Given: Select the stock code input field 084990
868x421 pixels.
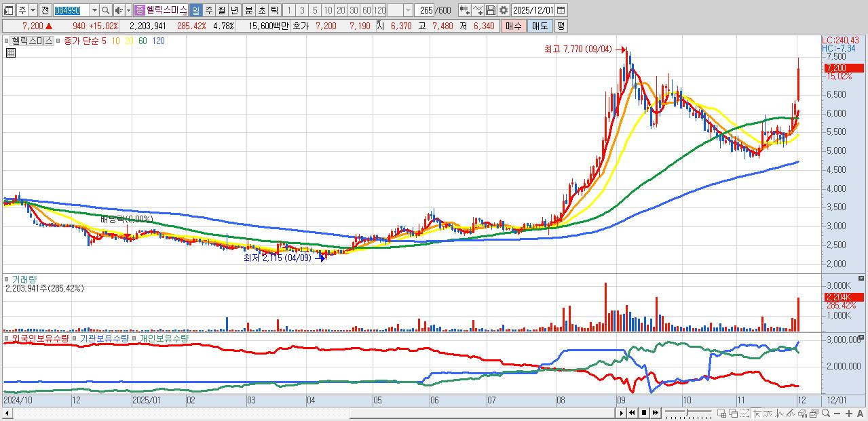Looking at the screenshot, I should coord(71,10).
